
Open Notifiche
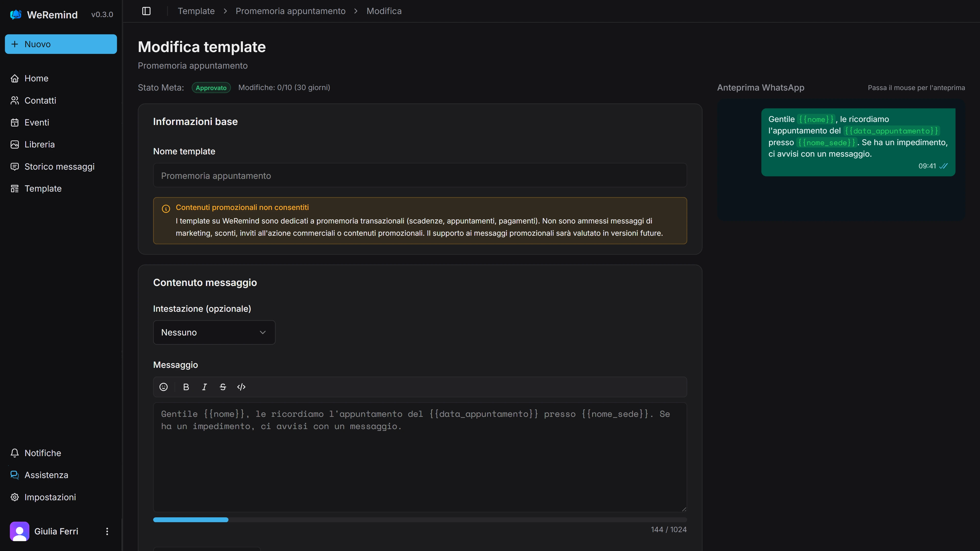[x=61, y=453]
